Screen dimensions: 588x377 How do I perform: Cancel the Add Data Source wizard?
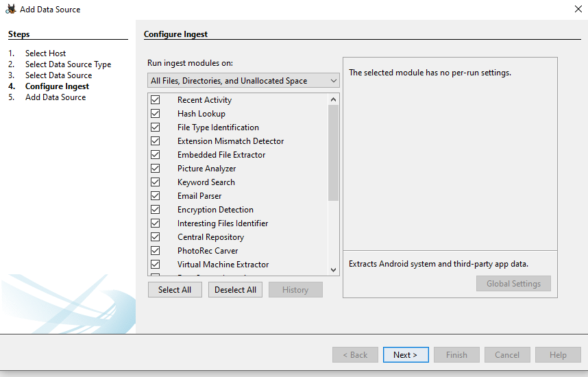point(507,355)
